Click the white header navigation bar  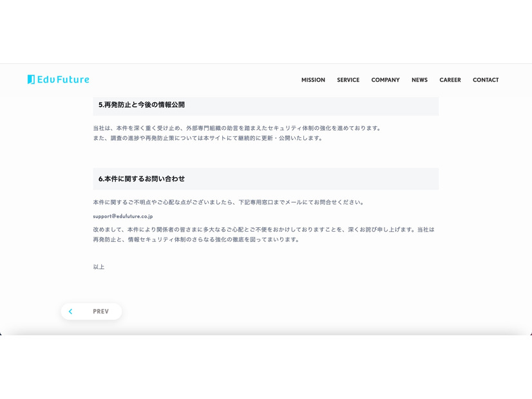pos(266,80)
